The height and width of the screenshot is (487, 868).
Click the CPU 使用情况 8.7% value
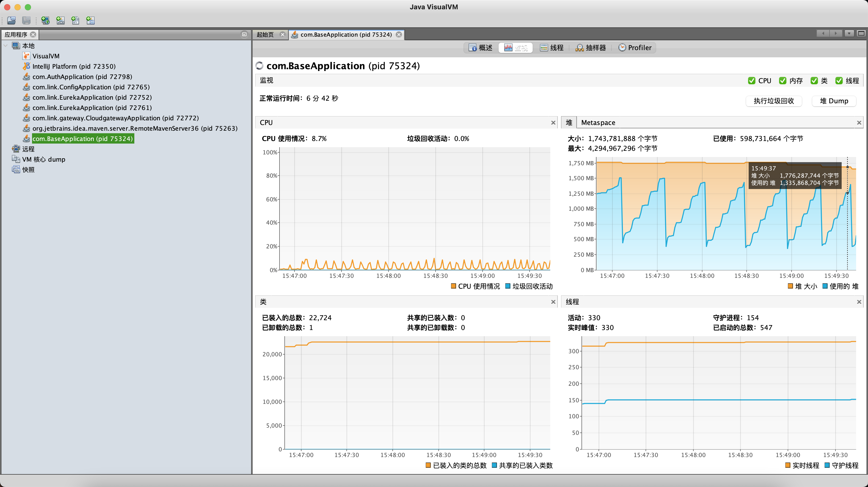(x=319, y=139)
